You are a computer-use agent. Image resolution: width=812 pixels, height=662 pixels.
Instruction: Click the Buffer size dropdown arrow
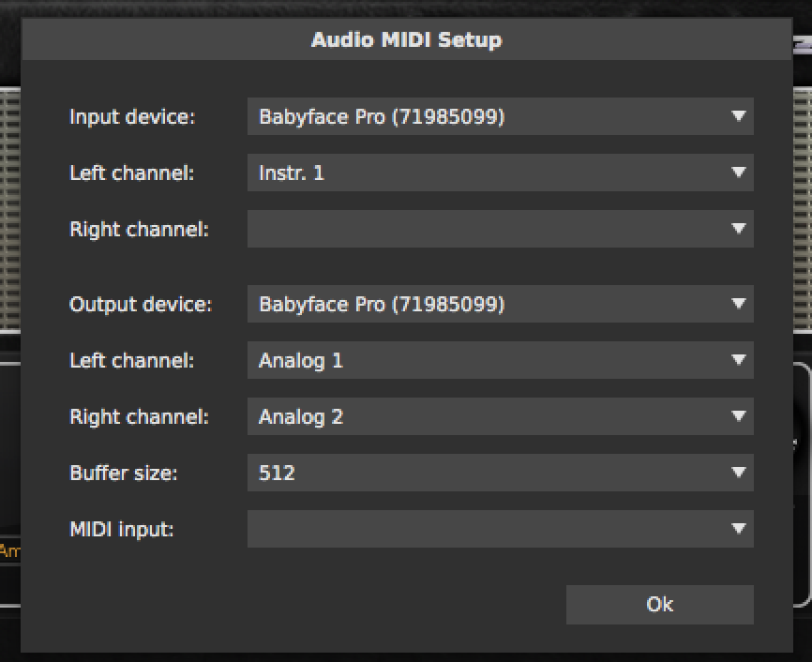pyautogui.click(x=738, y=473)
